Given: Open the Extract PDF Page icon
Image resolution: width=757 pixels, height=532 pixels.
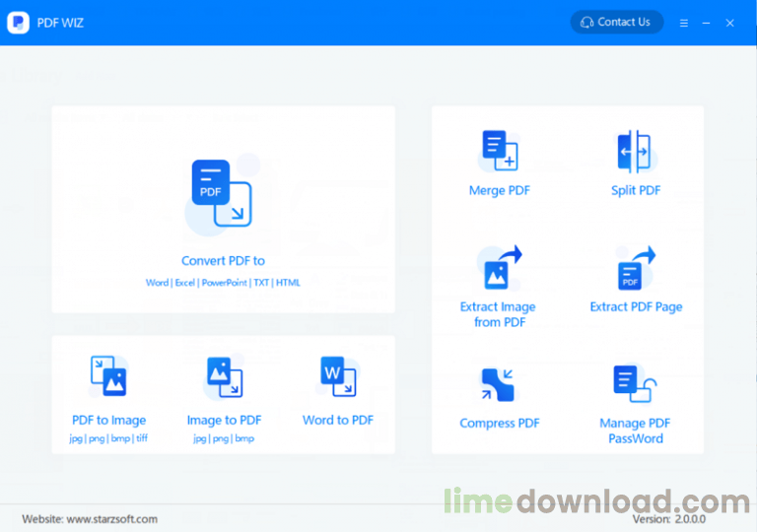Looking at the screenshot, I should [x=637, y=268].
